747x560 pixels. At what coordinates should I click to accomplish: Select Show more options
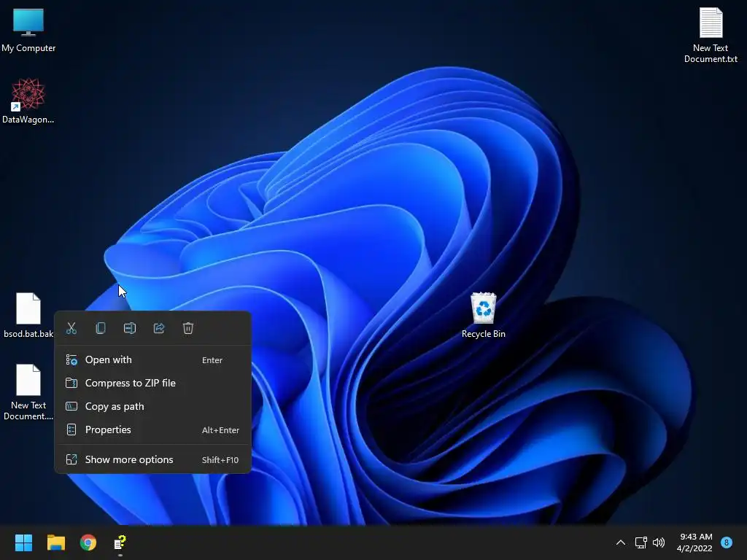point(153,459)
